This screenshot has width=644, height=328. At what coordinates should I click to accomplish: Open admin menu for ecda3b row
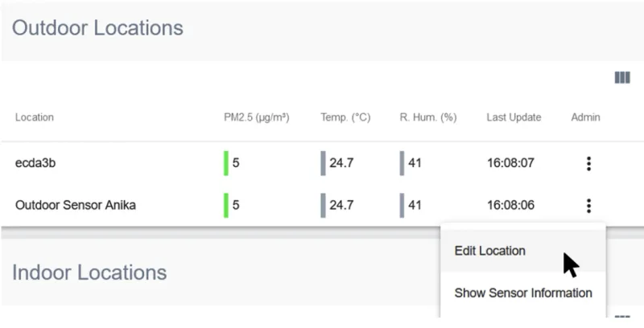588,163
